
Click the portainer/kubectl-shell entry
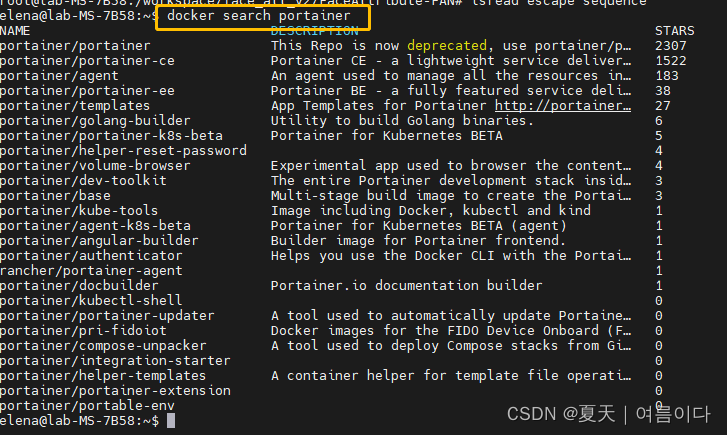pyautogui.click(x=91, y=301)
